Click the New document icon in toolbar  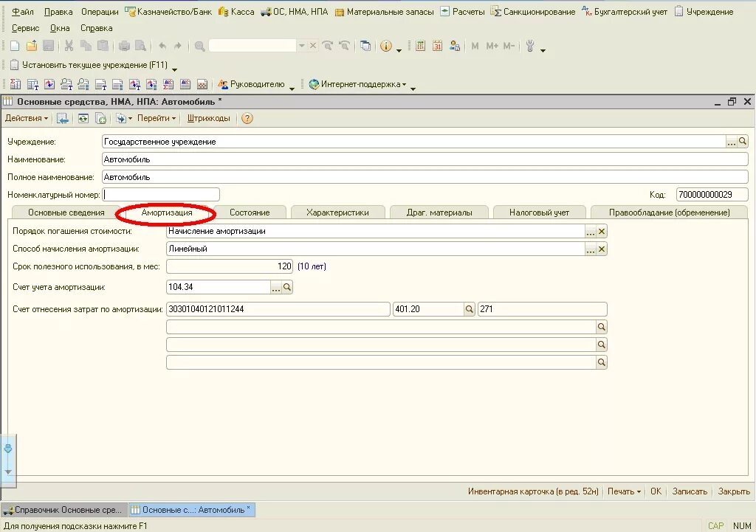15,46
